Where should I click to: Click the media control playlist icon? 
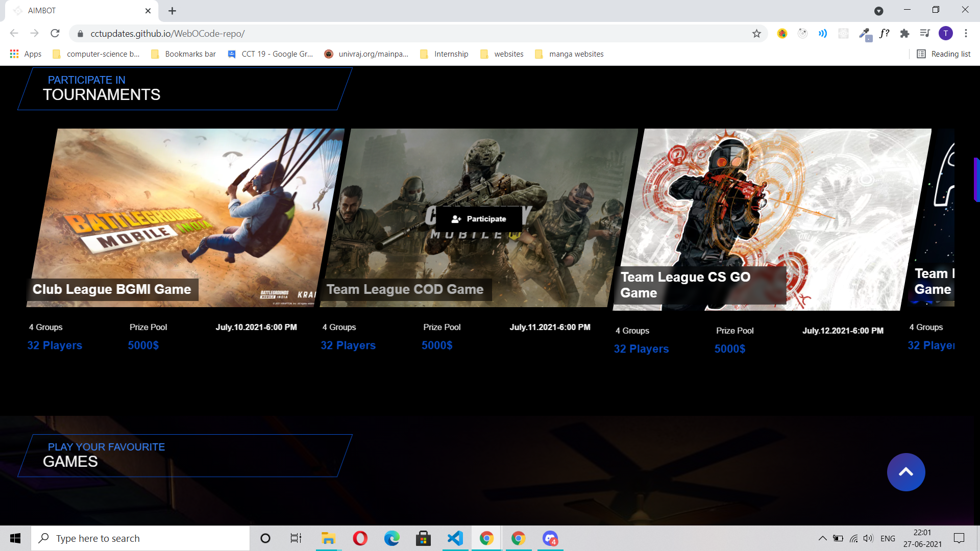[x=925, y=34]
